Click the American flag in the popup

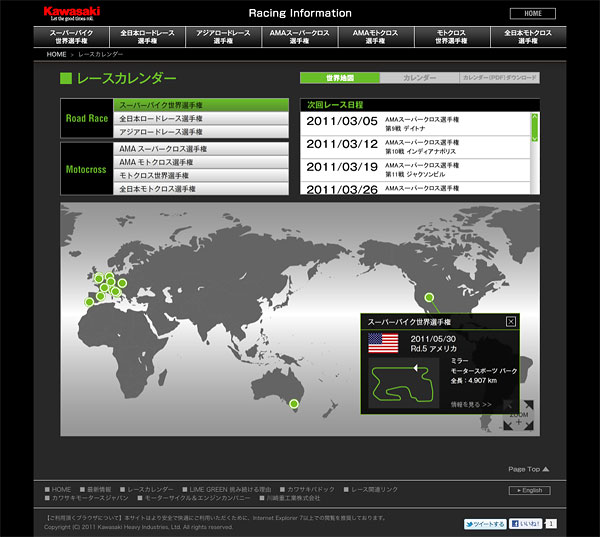pyautogui.click(x=383, y=343)
